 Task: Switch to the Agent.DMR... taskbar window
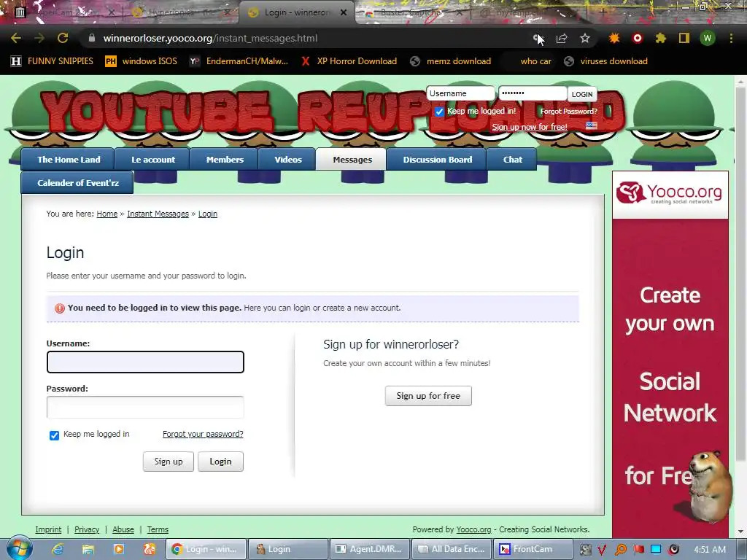369,549
